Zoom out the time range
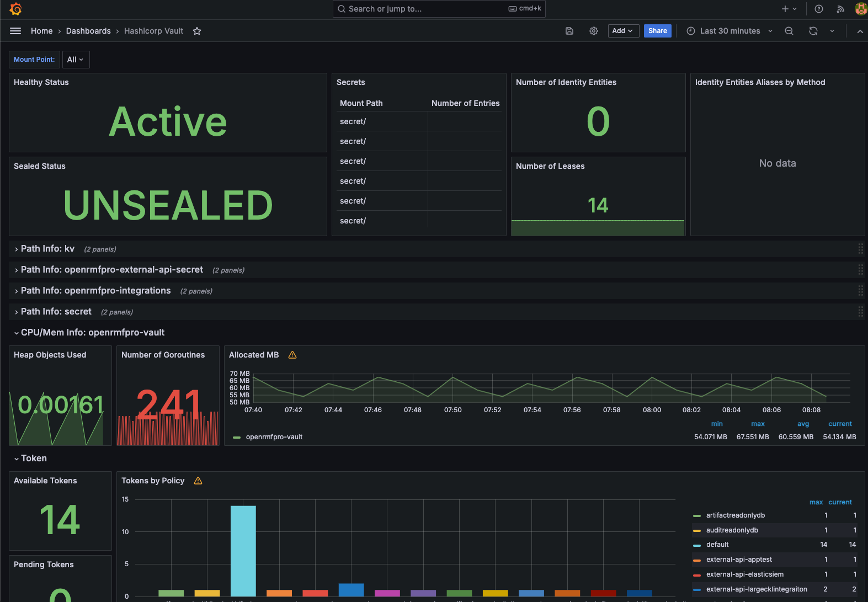The height and width of the screenshot is (602, 868). (789, 31)
